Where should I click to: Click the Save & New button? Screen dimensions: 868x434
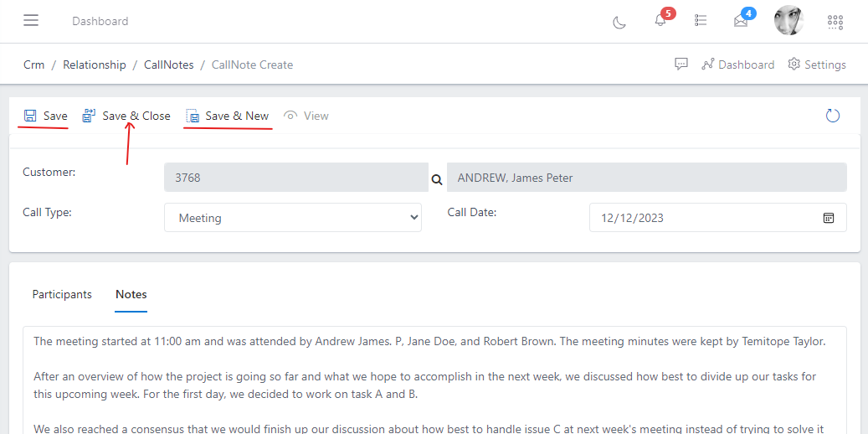pyautogui.click(x=228, y=116)
